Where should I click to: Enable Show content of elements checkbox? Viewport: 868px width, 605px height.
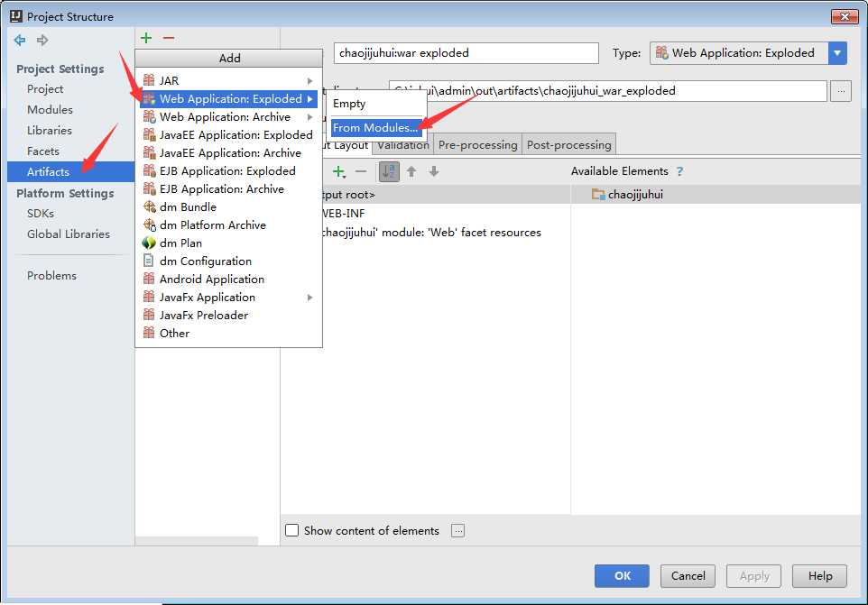pos(291,530)
